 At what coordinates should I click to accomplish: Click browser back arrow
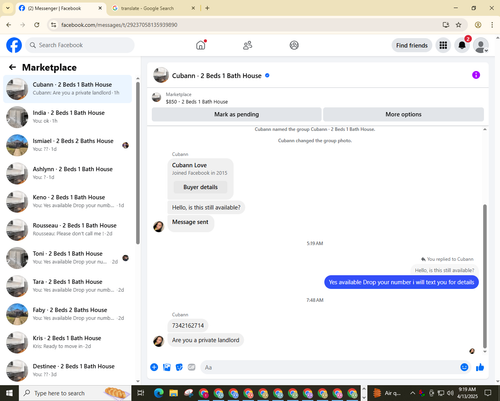click(9, 25)
